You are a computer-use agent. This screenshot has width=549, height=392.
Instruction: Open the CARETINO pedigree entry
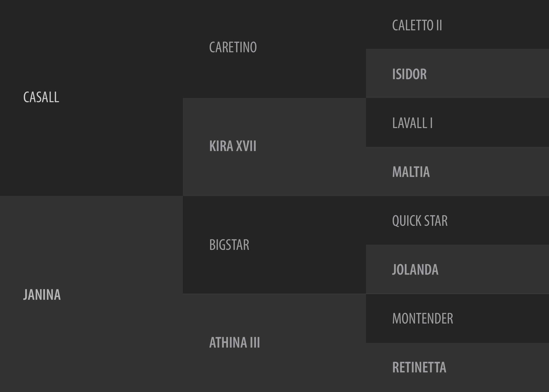pos(233,47)
